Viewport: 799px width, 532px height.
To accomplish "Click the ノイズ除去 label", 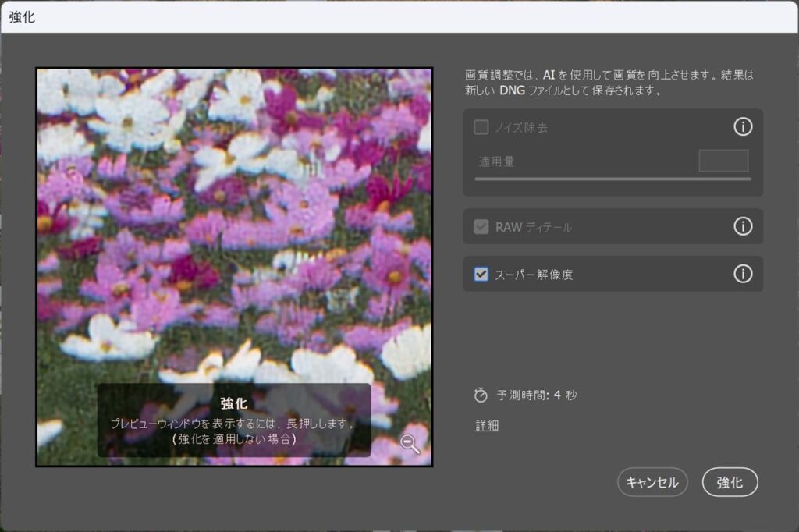I will pyautogui.click(x=521, y=127).
